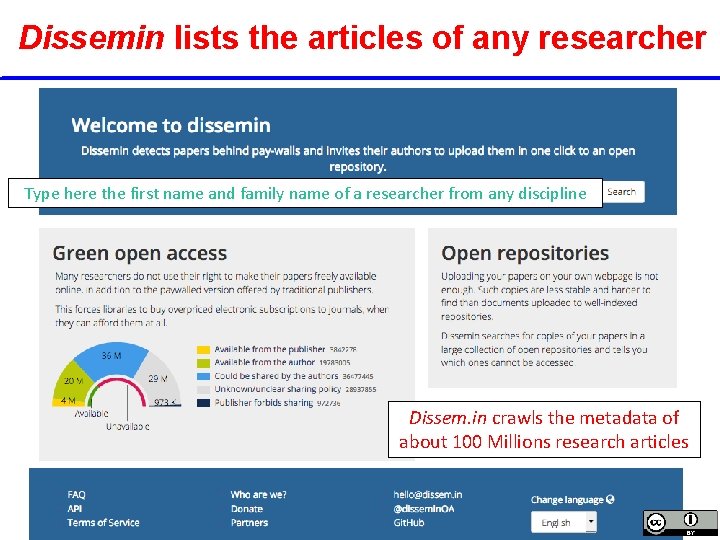Click the Creative Commons BY license badge

point(680,523)
